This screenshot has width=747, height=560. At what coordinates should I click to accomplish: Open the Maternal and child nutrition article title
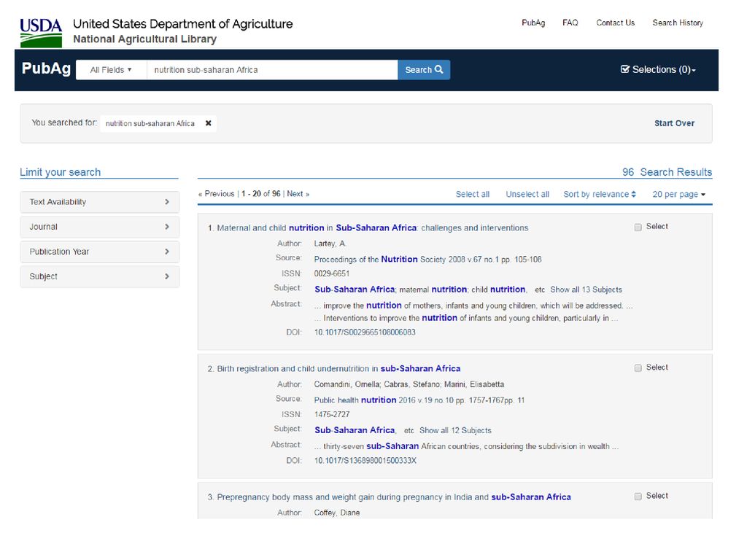pyautogui.click(x=373, y=228)
